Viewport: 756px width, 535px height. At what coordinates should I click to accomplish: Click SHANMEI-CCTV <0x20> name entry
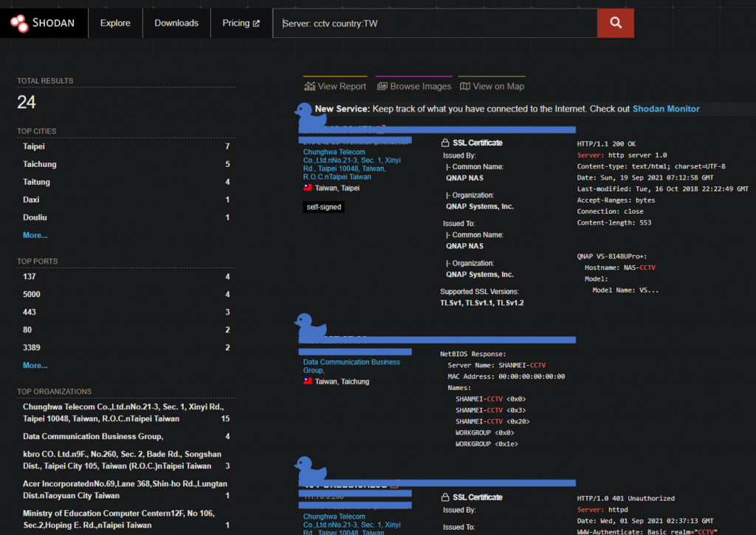pyautogui.click(x=492, y=421)
